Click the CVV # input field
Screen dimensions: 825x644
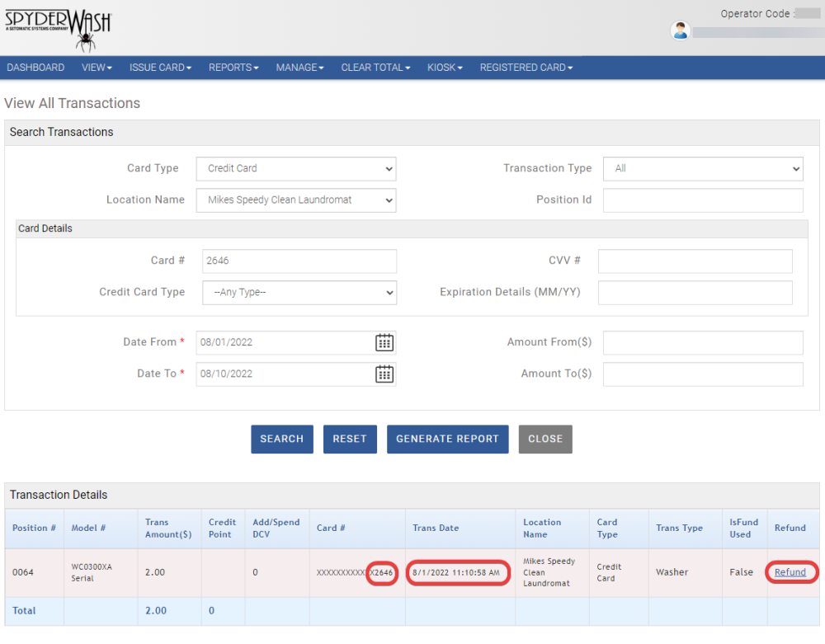click(695, 261)
